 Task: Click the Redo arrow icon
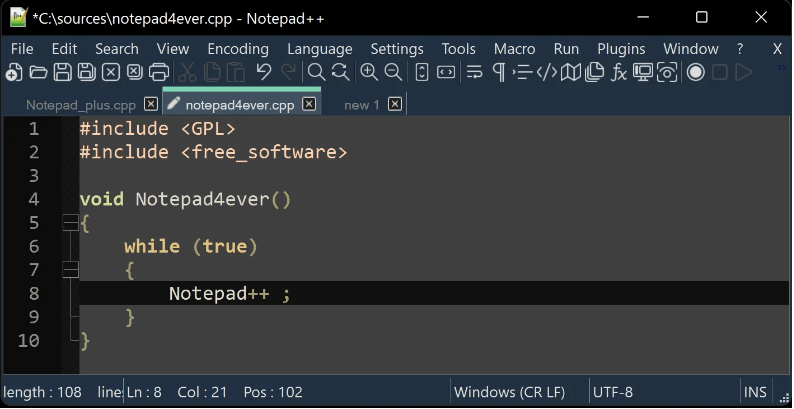coord(288,72)
